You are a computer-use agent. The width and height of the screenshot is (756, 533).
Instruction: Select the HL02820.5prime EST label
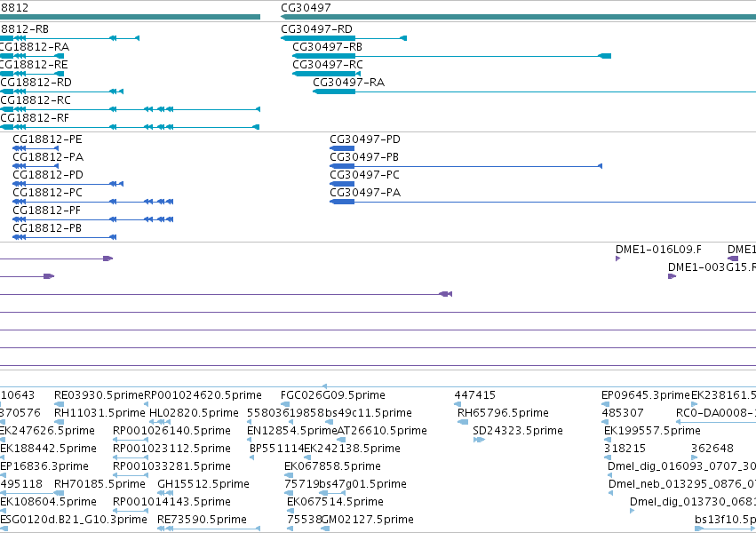pos(194,413)
